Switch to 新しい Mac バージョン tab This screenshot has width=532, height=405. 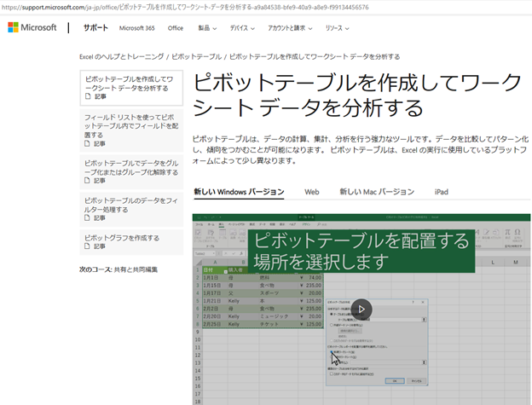[x=377, y=192]
